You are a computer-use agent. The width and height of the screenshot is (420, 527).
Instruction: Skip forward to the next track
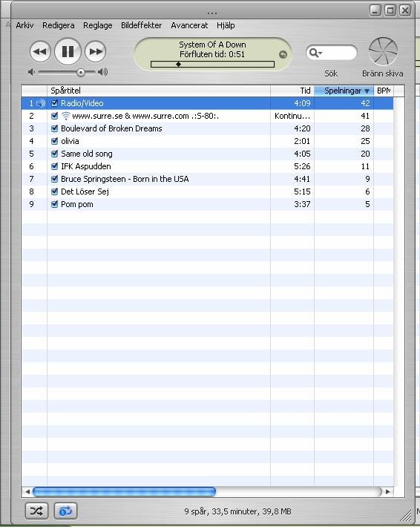tap(96, 52)
